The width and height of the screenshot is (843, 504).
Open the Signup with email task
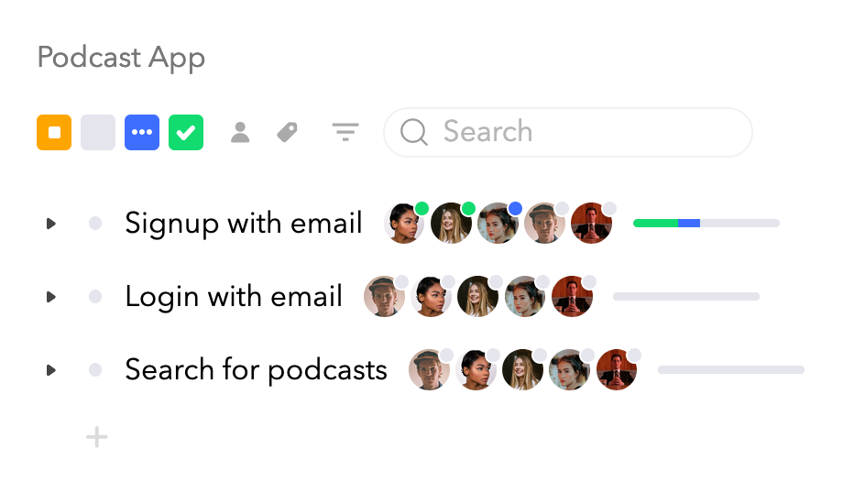pos(244,223)
